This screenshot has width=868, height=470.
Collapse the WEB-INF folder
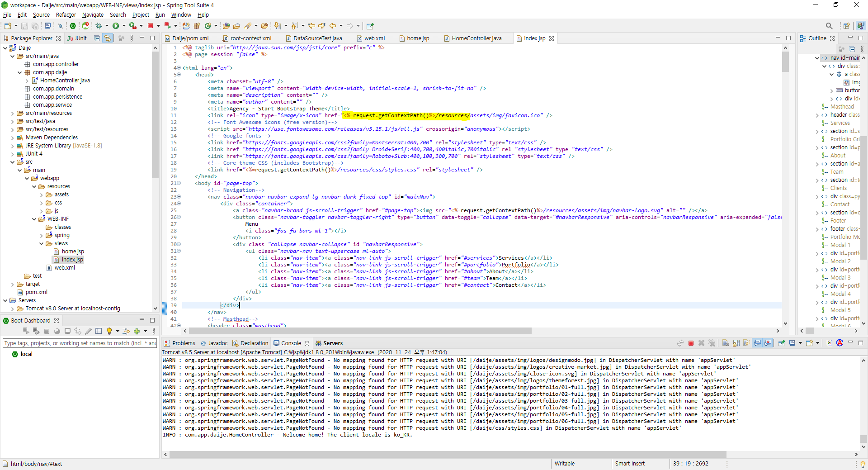34,219
